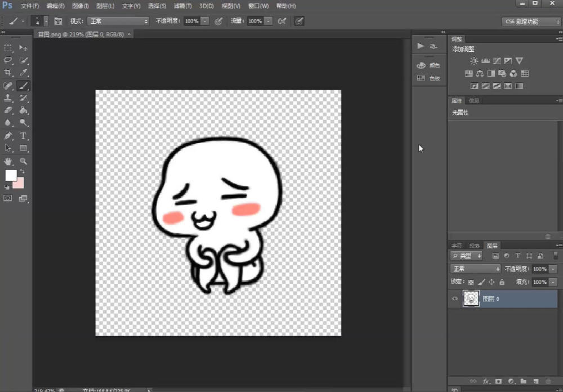Toggle visibility of 图层 0

point(455,299)
